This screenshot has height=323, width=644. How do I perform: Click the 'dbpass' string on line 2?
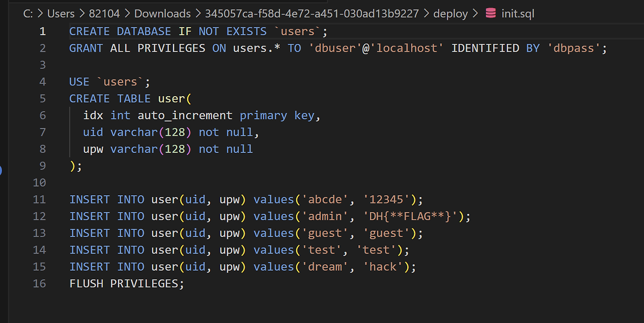574,48
